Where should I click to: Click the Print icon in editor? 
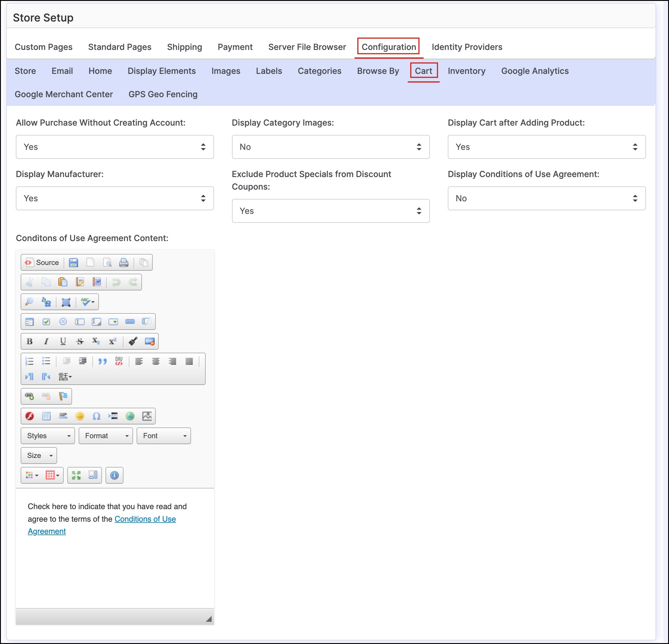(123, 263)
